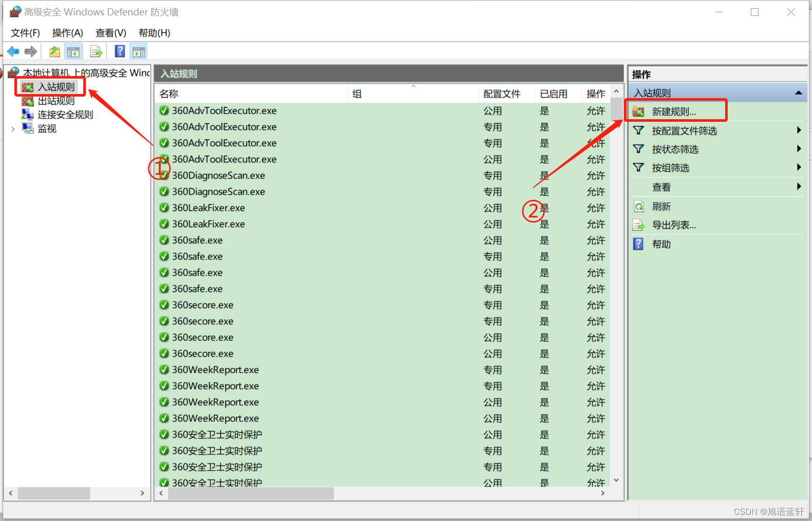Click the funnel icon for 按组筛选

(x=638, y=168)
